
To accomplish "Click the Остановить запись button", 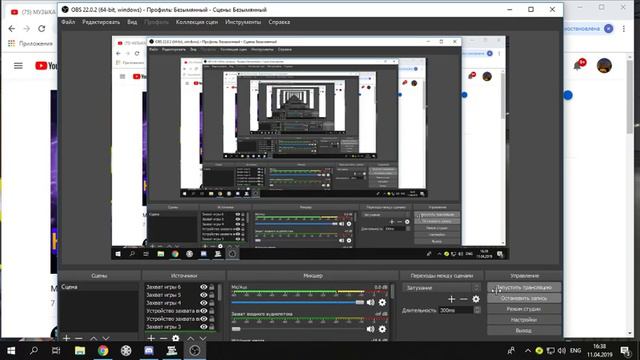I will [x=524, y=298].
